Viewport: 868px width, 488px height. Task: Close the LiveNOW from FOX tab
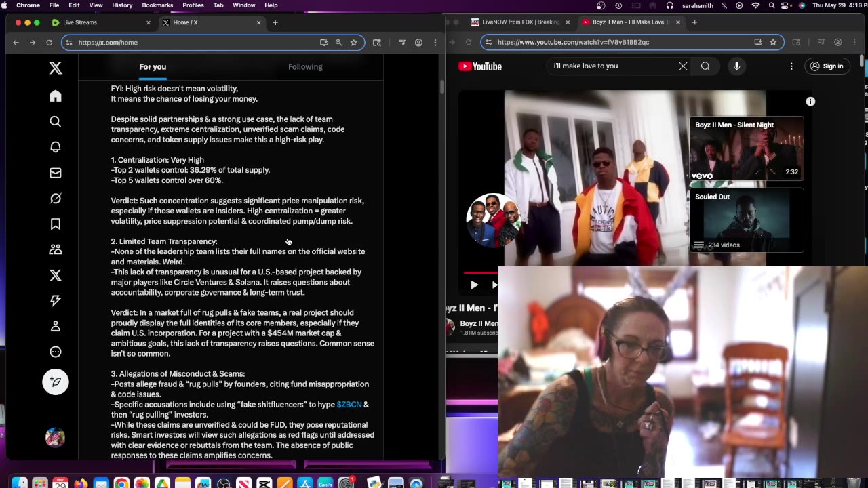(x=568, y=22)
